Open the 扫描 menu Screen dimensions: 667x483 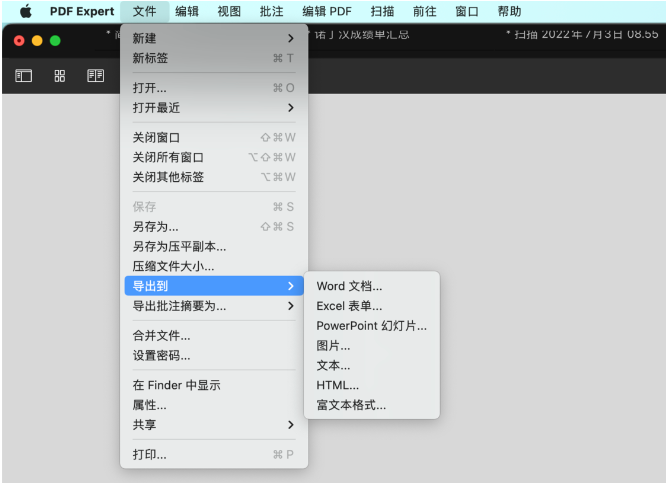(382, 11)
